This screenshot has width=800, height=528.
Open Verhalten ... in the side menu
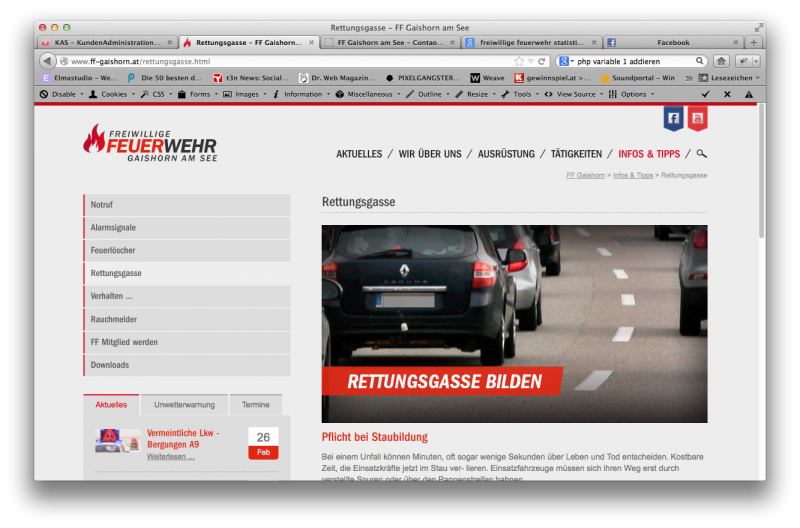187,296
